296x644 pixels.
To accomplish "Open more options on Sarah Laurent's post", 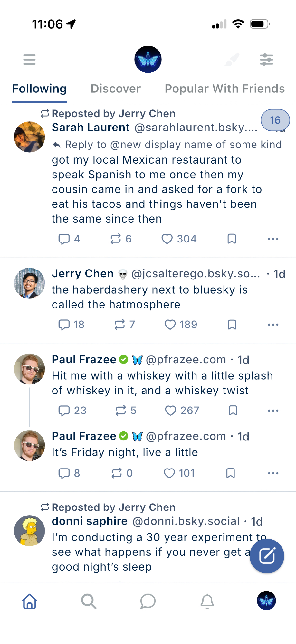I will (x=273, y=239).
